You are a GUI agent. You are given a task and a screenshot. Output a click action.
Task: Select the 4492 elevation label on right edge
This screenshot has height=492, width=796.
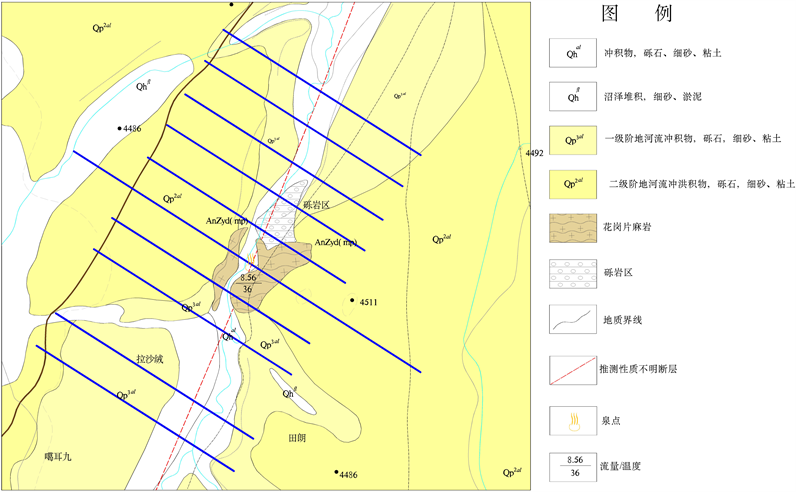(x=534, y=153)
